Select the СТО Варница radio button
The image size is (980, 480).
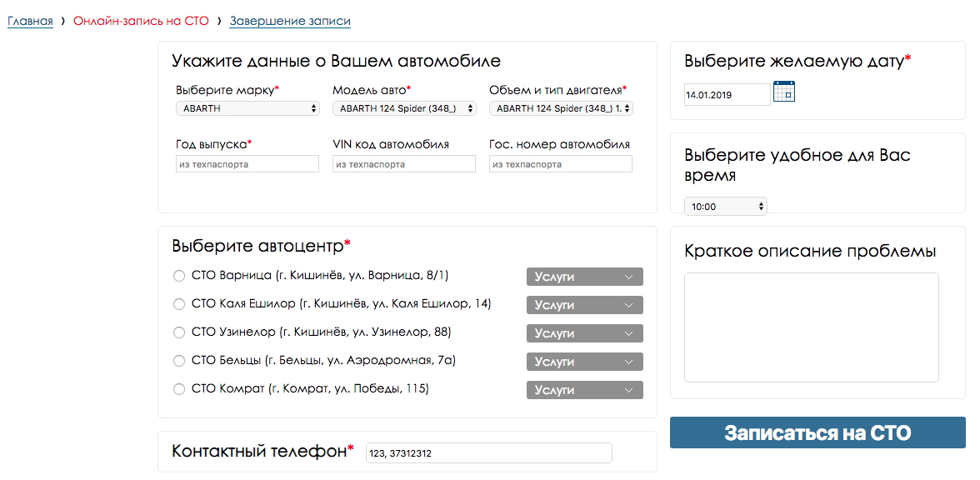coord(179,276)
